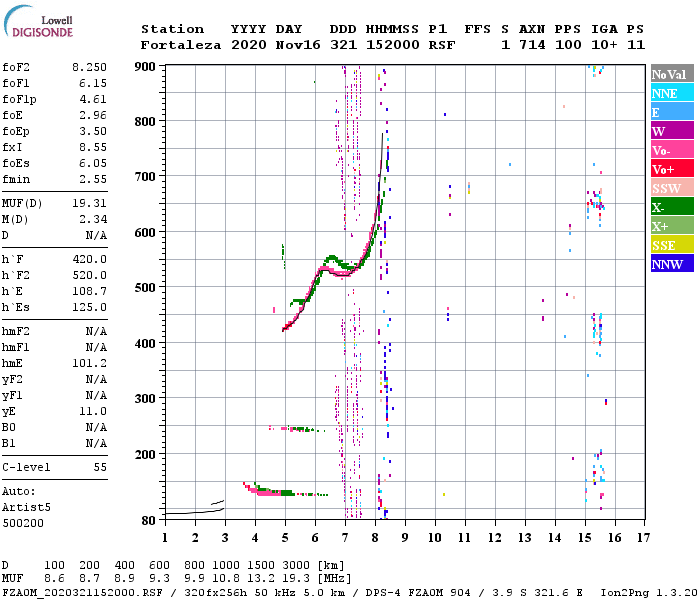Image resolution: width=700 pixels, height=600 pixels.
Task: Click the yE value 11.0
Action: [x=93, y=412]
